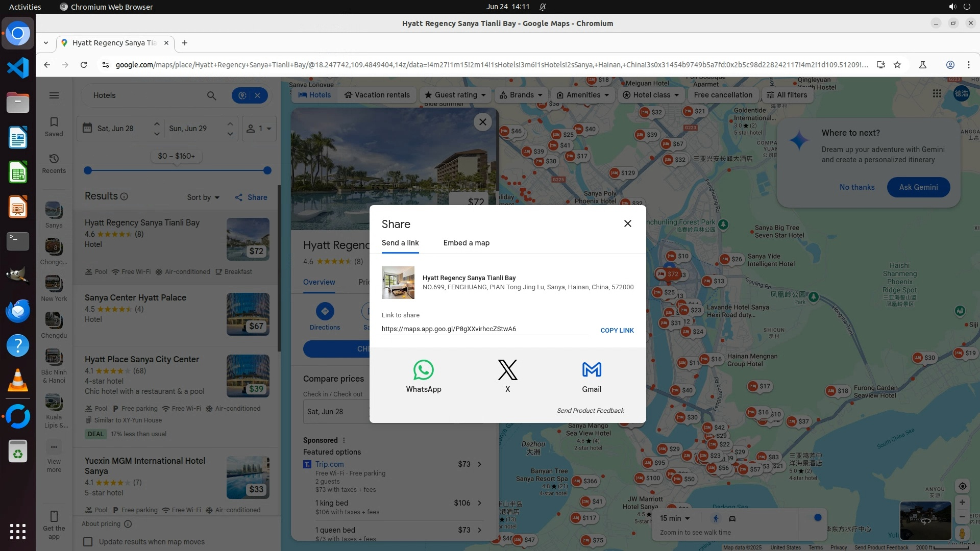Open Google apps grid icon

click(x=937, y=94)
